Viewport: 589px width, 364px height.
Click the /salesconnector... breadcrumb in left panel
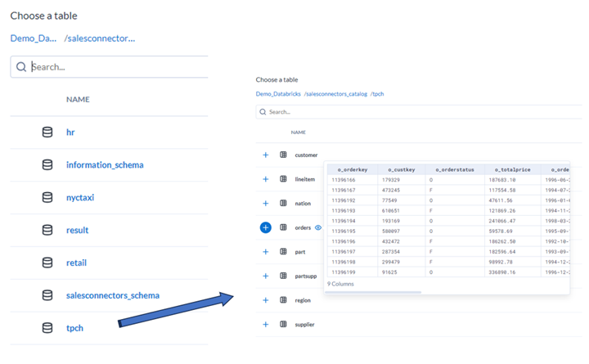tap(100, 38)
